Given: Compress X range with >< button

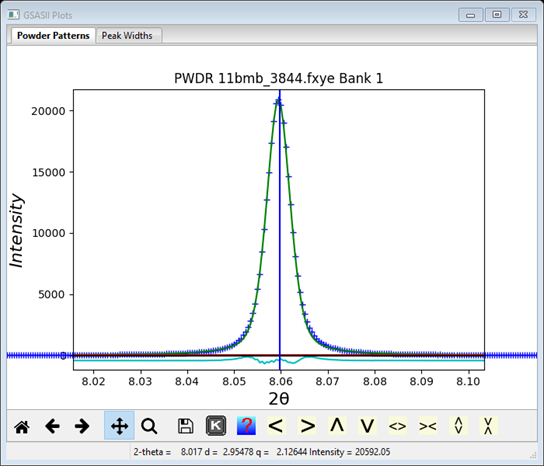Looking at the screenshot, I should (x=428, y=426).
